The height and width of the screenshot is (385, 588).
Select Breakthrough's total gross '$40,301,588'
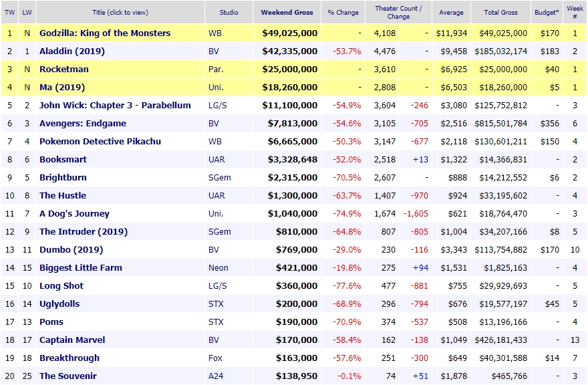pos(503,357)
